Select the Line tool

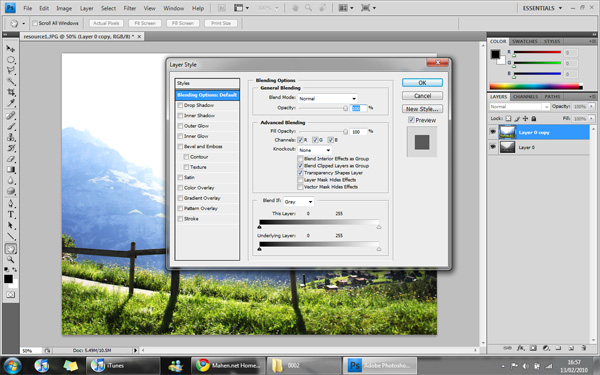click(x=10, y=236)
